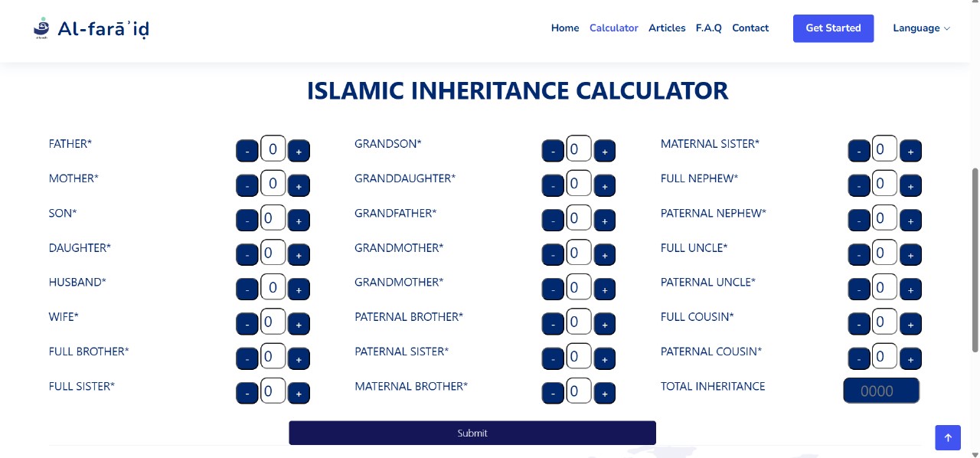Submit the inheritance calculator form
The image size is (980, 458).
click(x=472, y=433)
